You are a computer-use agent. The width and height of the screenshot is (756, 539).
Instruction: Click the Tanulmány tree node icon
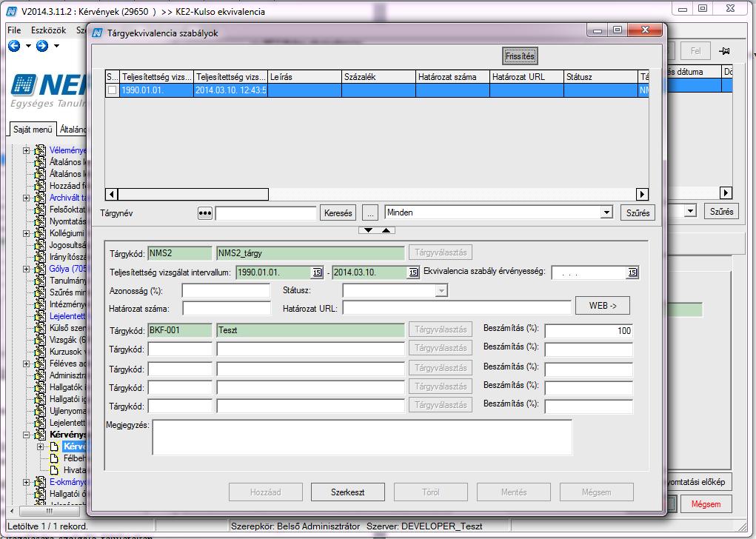click(40, 281)
